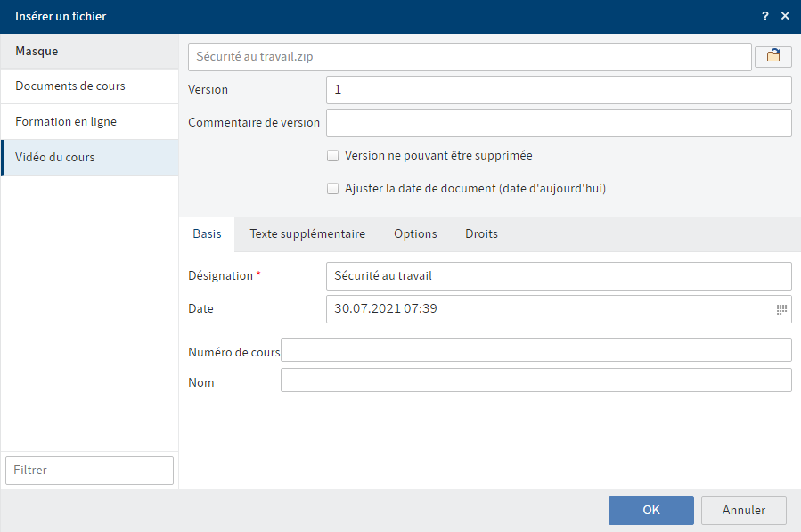Viewport: 801px width, 532px height.
Task: Select the 'Formation en ligne' mask
Action: pos(90,121)
